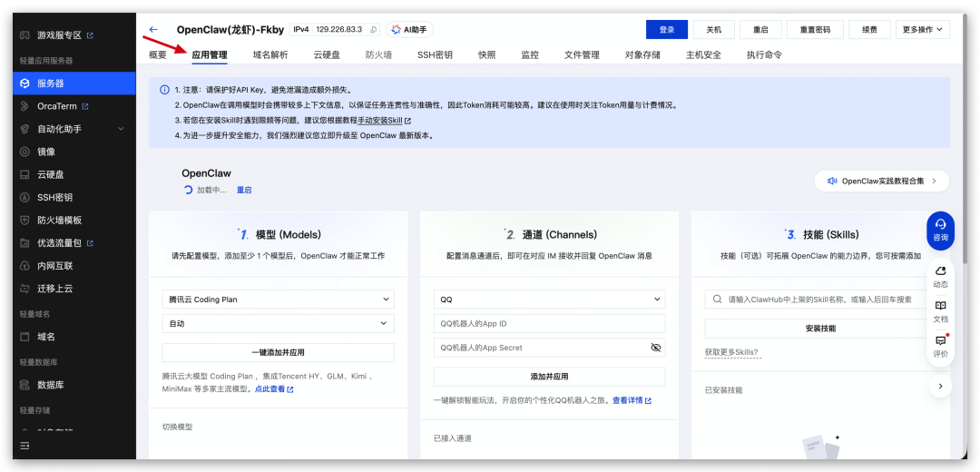980x472 pixels.
Task: Select 服务器 in the sidebar
Action: pos(73,84)
